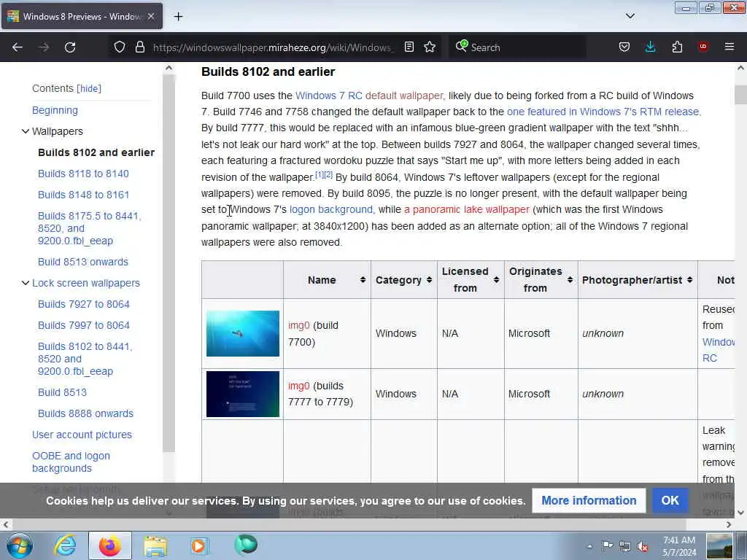The image size is (747, 560).
Task: Open the Extensions puzzle icon
Action: tap(677, 47)
